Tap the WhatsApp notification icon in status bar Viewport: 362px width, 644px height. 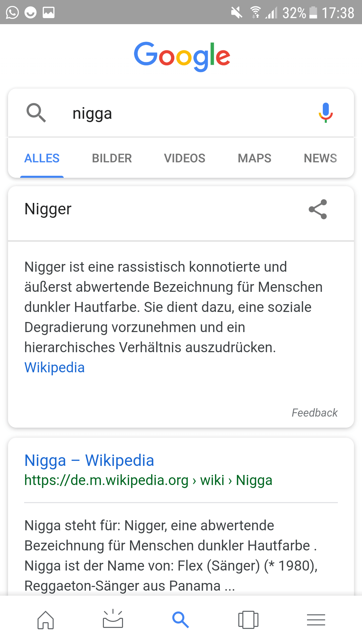(12, 13)
